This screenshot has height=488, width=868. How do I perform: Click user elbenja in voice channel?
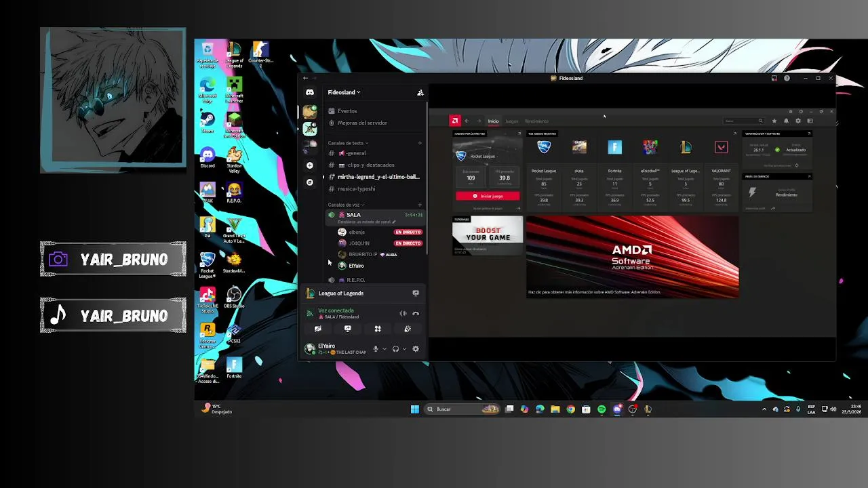357,232
